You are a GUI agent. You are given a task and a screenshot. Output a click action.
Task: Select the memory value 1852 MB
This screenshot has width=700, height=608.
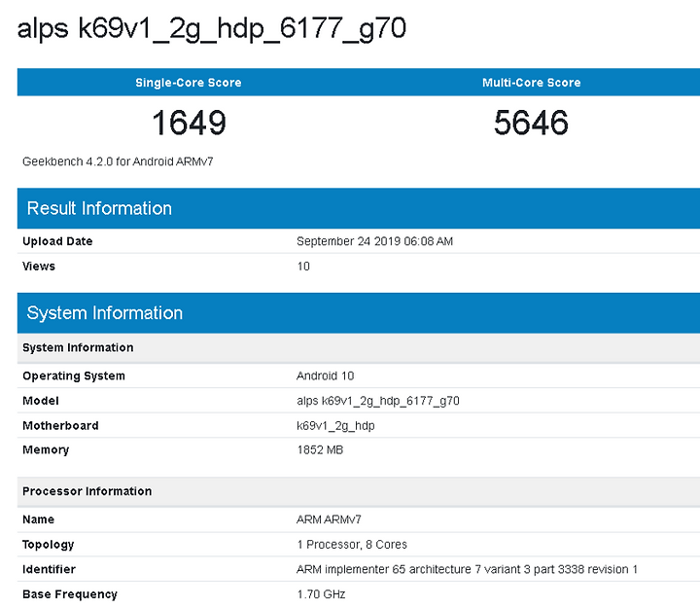pyautogui.click(x=320, y=449)
